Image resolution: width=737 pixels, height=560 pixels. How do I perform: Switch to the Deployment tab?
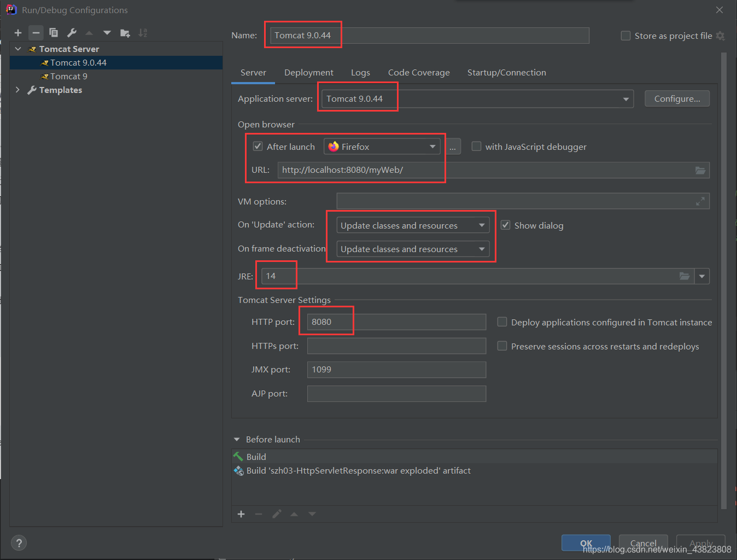coord(309,73)
